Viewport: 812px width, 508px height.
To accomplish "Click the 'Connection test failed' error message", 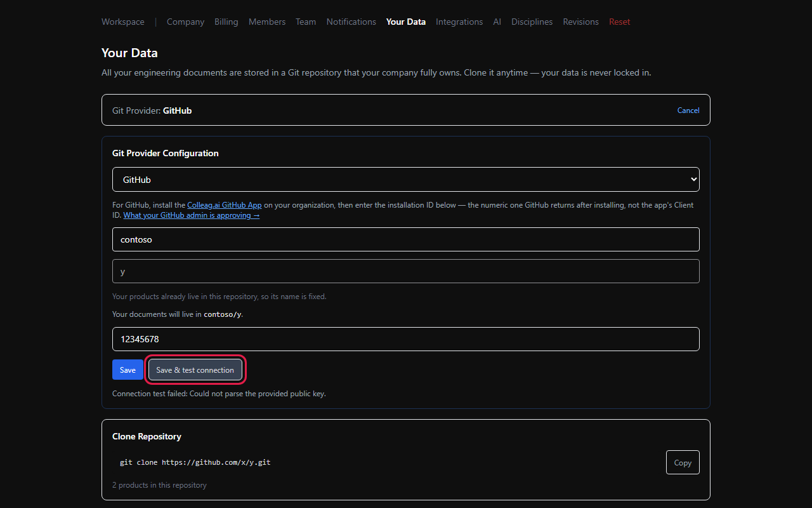I will (219, 394).
